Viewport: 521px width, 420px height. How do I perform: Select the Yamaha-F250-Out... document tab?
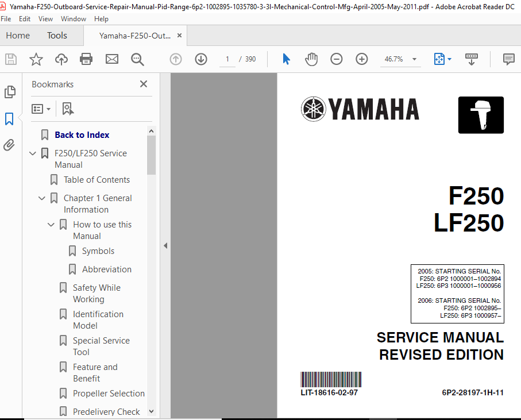tap(135, 36)
